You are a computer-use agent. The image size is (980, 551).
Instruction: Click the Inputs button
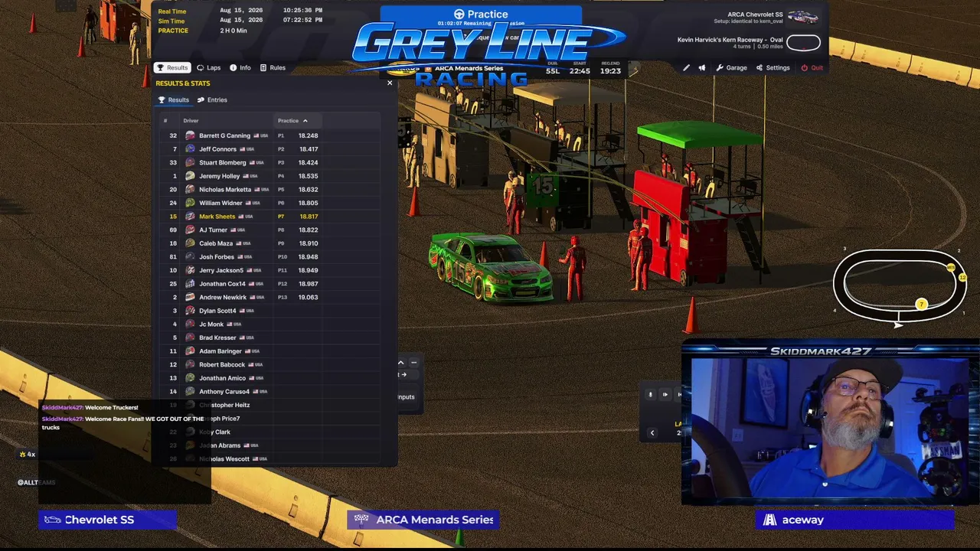406,396
